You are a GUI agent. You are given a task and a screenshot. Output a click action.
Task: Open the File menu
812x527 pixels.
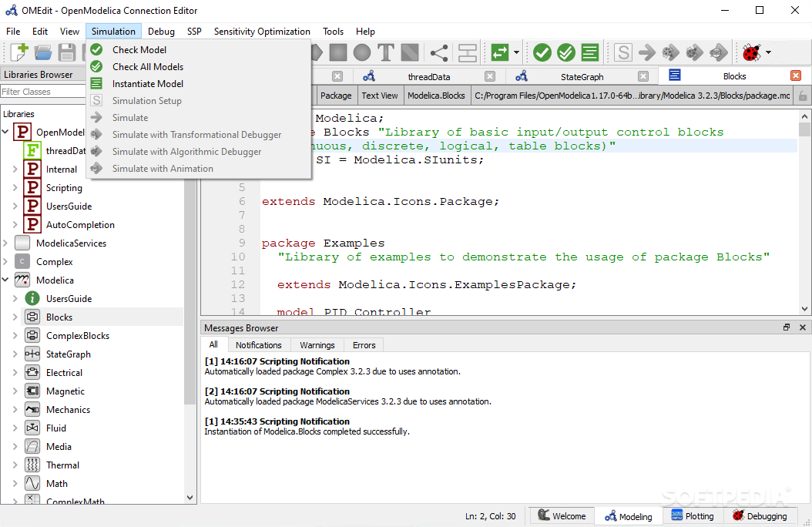(x=13, y=32)
